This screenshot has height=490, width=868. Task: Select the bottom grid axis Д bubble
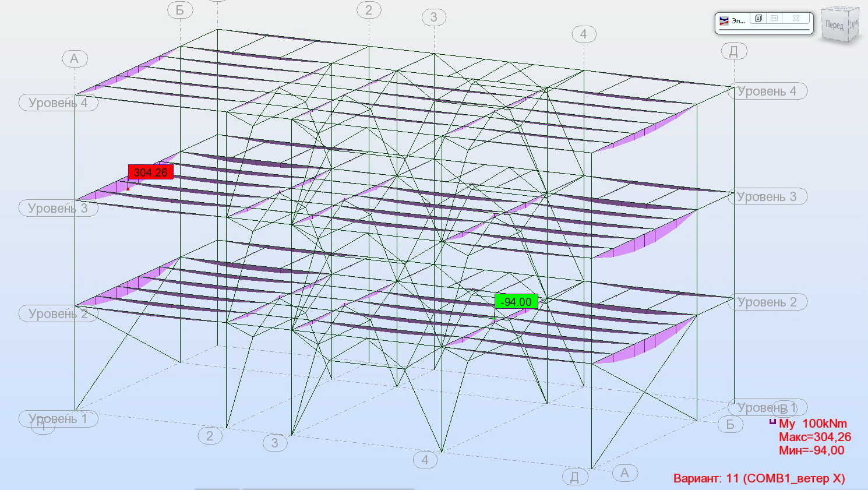click(575, 477)
